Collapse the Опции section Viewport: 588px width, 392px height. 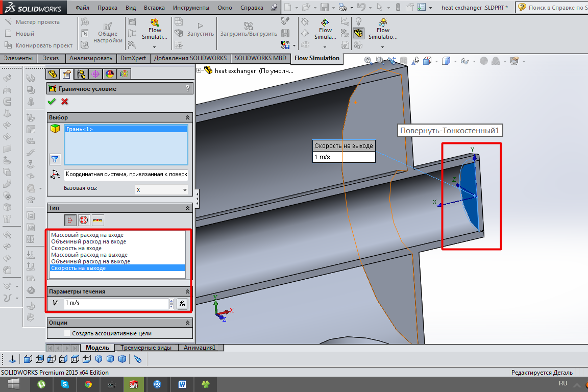187,323
